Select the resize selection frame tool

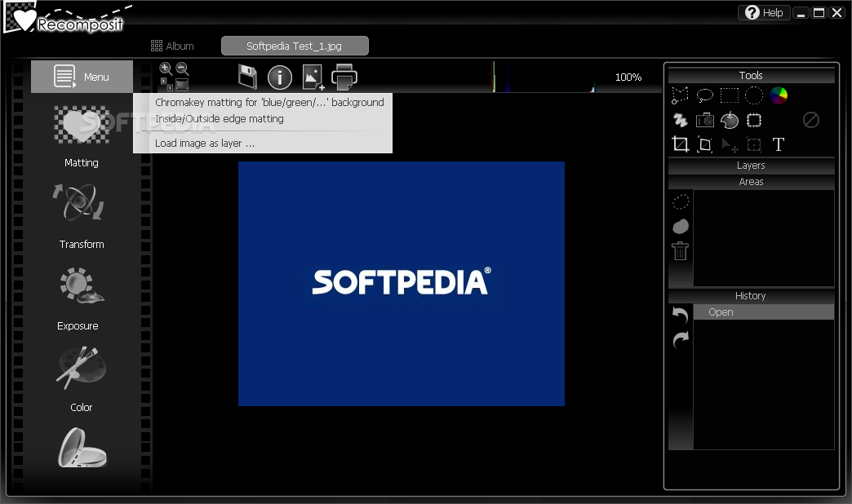pos(753,144)
